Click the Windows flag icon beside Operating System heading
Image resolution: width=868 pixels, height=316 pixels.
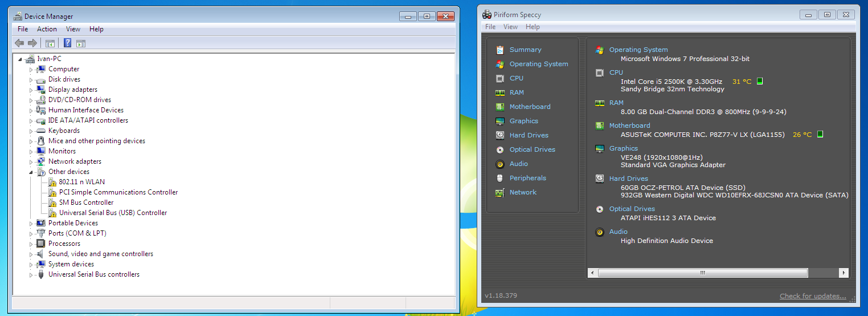tap(600, 50)
